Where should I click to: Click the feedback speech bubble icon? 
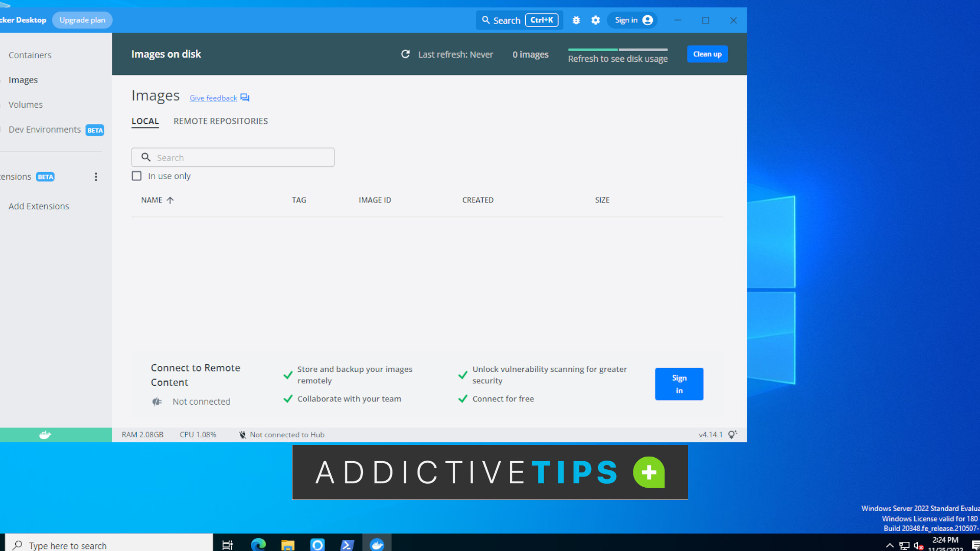click(x=244, y=97)
